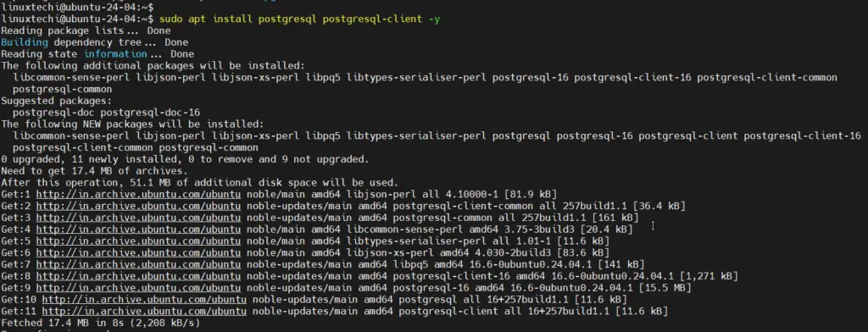Click the 'Building' word in dependency tree line
Viewport: 868px width, 332px height.
tap(25, 42)
